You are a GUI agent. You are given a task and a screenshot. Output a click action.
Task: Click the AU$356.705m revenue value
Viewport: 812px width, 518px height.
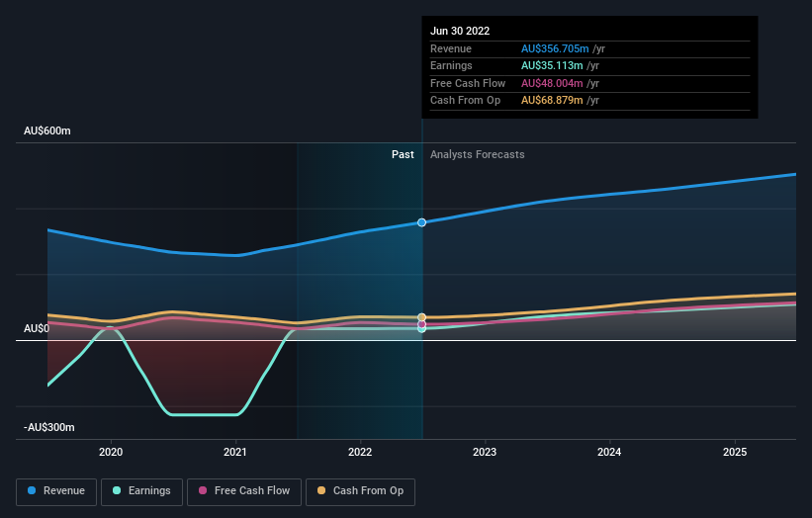[x=555, y=48]
